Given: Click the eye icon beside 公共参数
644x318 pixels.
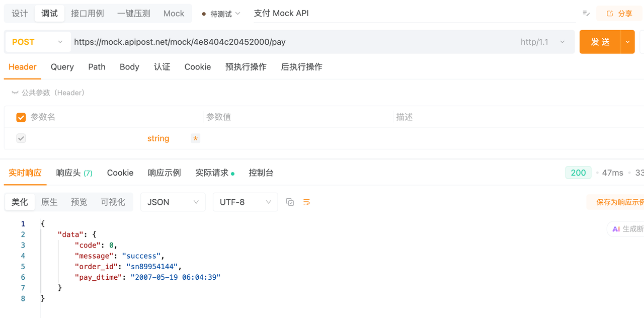Looking at the screenshot, I should click(15, 93).
